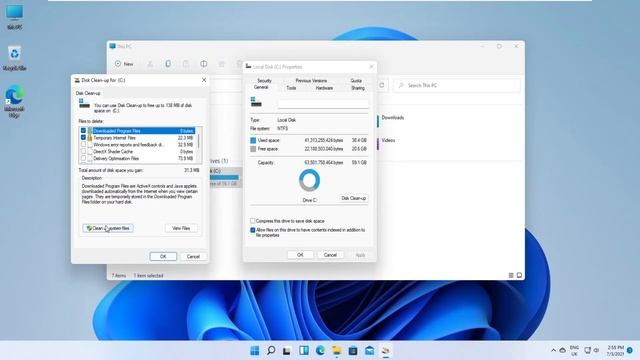The height and width of the screenshot is (360, 640).
Task: Click OK in Disk Clean-up dialog
Action: [163, 256]
